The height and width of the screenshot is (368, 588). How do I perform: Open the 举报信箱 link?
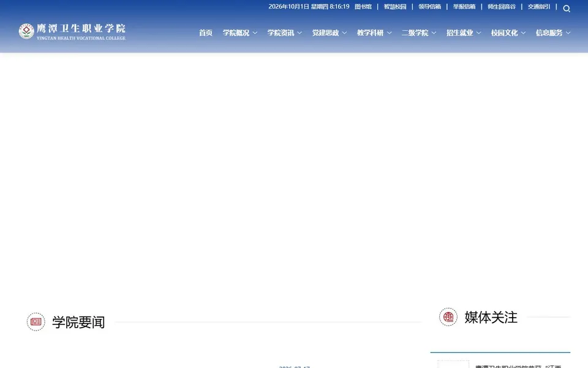464,6
